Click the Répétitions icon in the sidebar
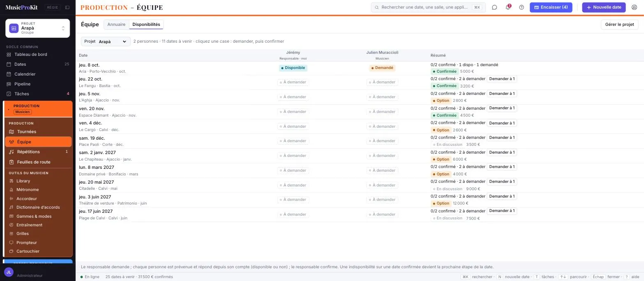This screenshot has width=644, height=281. (x=11, y=152)
